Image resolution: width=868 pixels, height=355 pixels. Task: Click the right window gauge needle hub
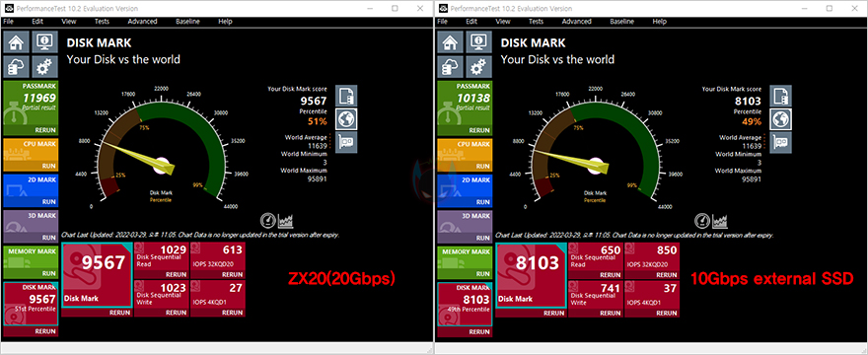coord(596,165)
